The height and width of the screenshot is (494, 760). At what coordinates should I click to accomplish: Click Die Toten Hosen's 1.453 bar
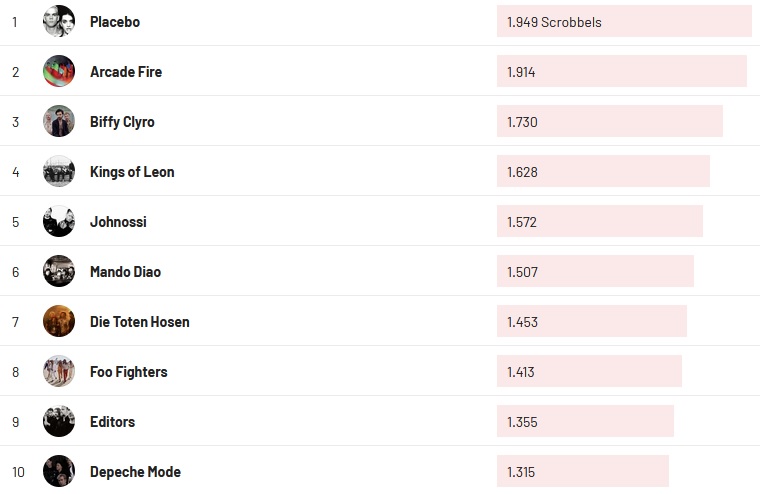coord(591,321)
